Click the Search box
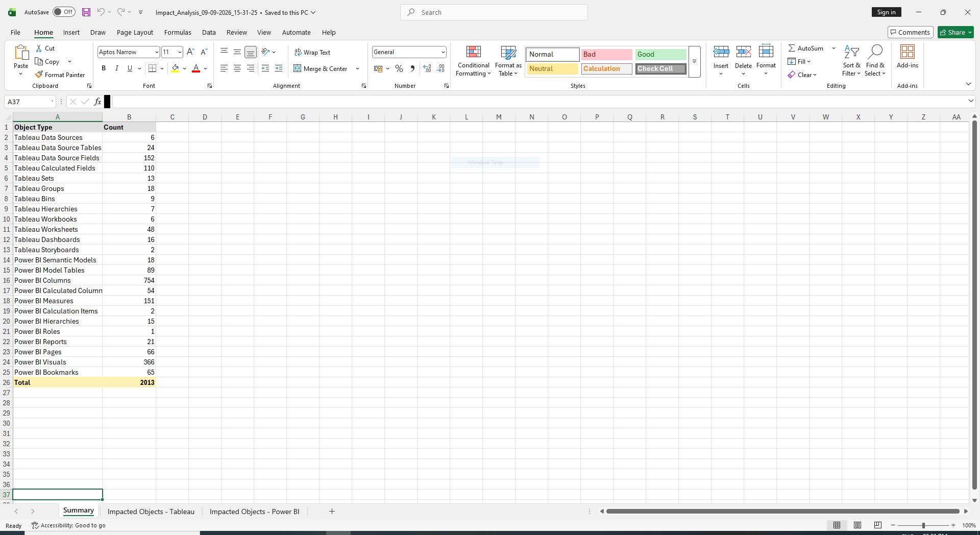Image resolution: width=980 pixels, height=535 pixels. (494, 12)
